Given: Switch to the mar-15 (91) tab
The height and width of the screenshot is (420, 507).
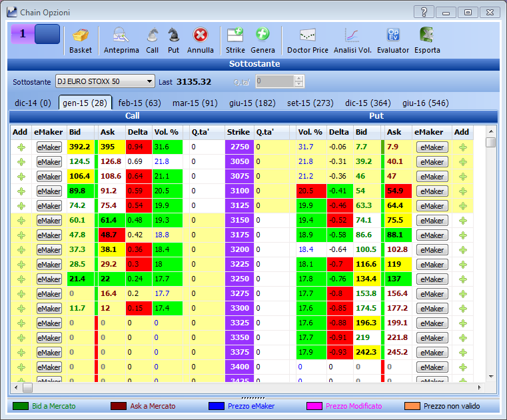Looking at the screenshot, I should 195,103.
